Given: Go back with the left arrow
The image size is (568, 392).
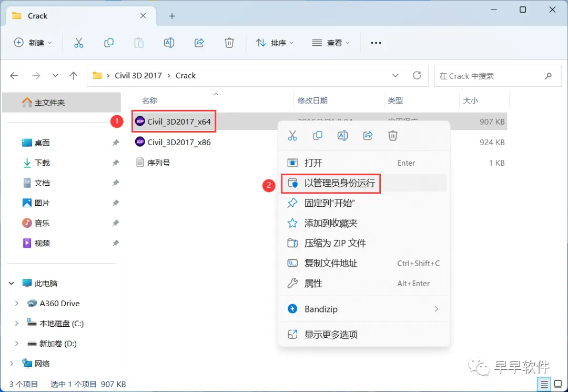Looking at the screenshot, I should [x=14, y=76].
